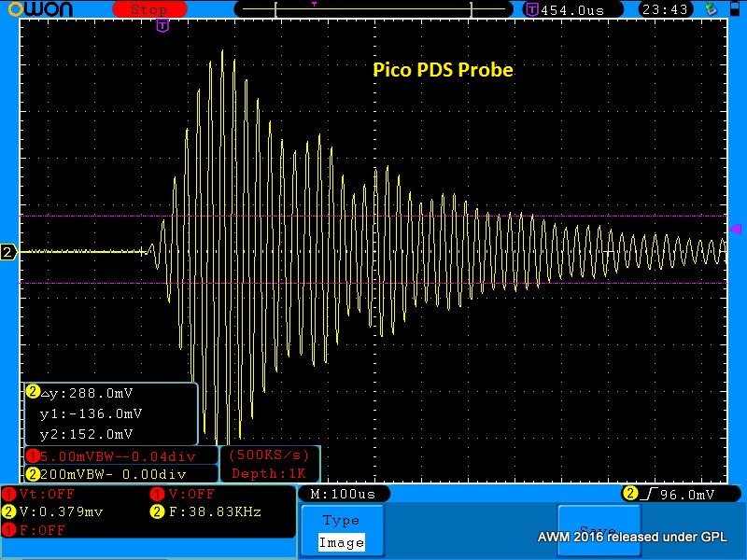Click the Pico PDS Probe label
The image size is (747, 560).
[443, 70]
